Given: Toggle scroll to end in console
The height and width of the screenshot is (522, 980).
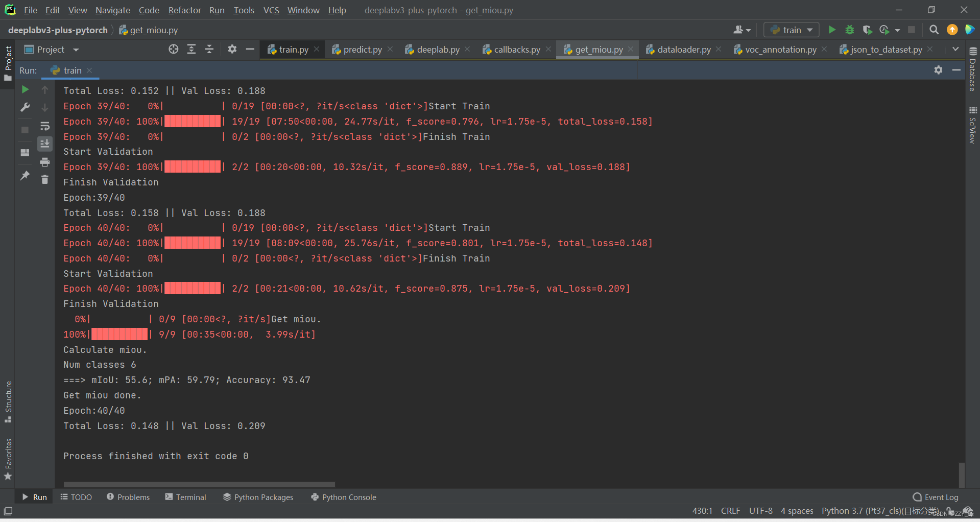Looking at the screenshot, I should [45, 144].
